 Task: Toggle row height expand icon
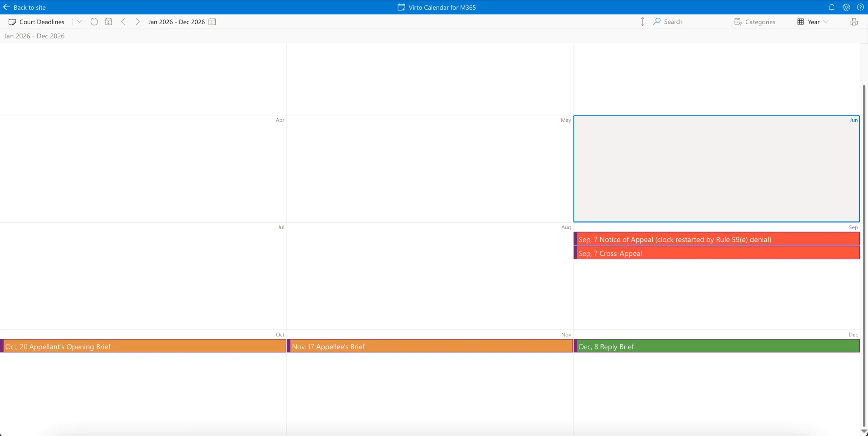[642, 22]
